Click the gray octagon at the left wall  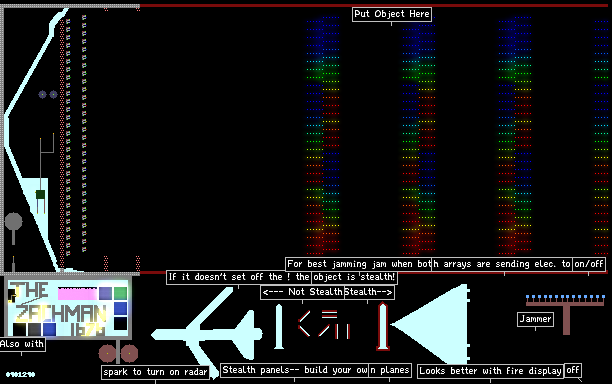point(14,221)
